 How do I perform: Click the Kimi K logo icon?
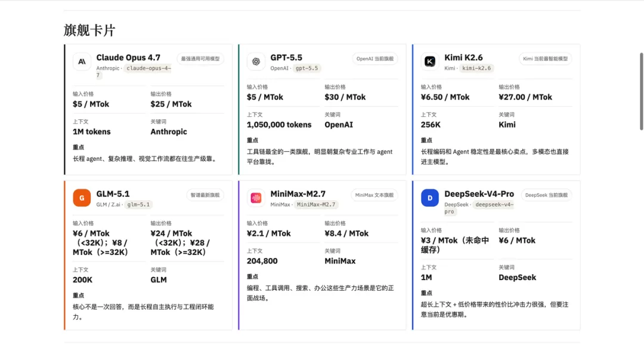[429, 61]
